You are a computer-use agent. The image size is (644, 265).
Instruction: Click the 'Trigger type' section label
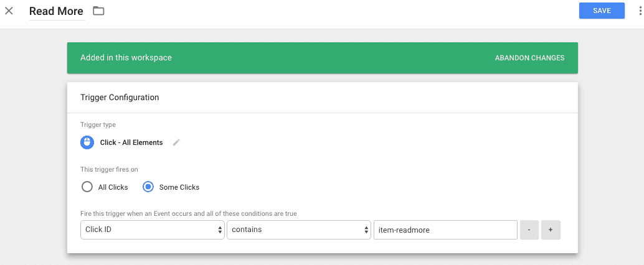(x=98, y=125)
